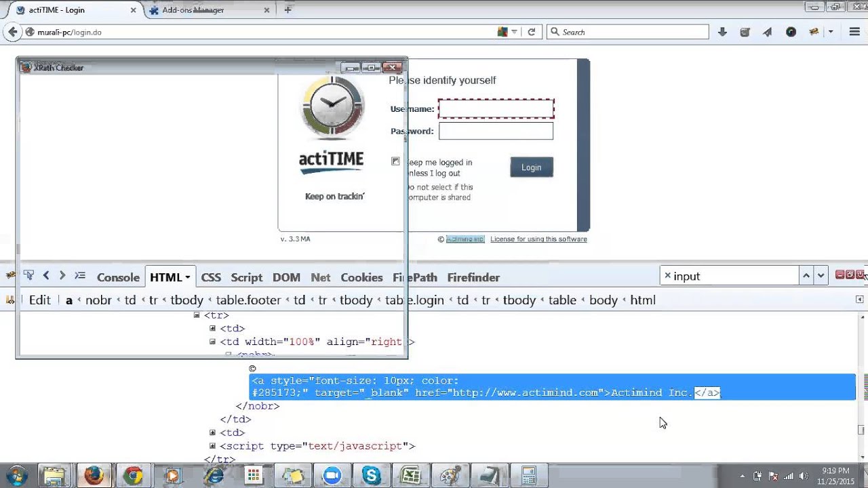This screenshot has height=488, width=868.
Task: Select table.footer in the Firebug breadcrumb
Action: [x=248, y=300]
